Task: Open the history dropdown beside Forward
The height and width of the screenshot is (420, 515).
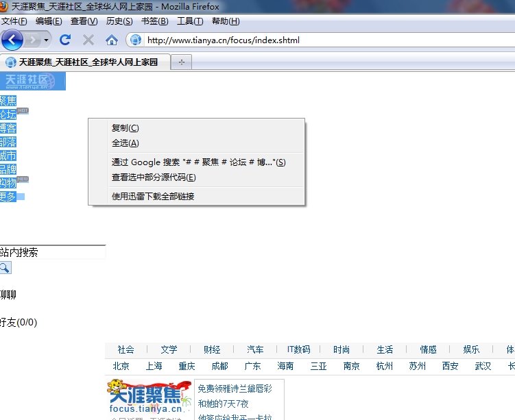Action: click(x=47, y=40)
